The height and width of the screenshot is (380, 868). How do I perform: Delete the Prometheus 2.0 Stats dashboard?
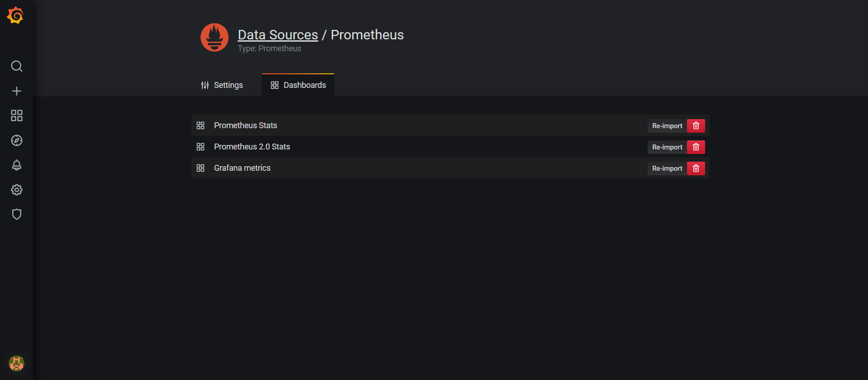coord(696,147)
